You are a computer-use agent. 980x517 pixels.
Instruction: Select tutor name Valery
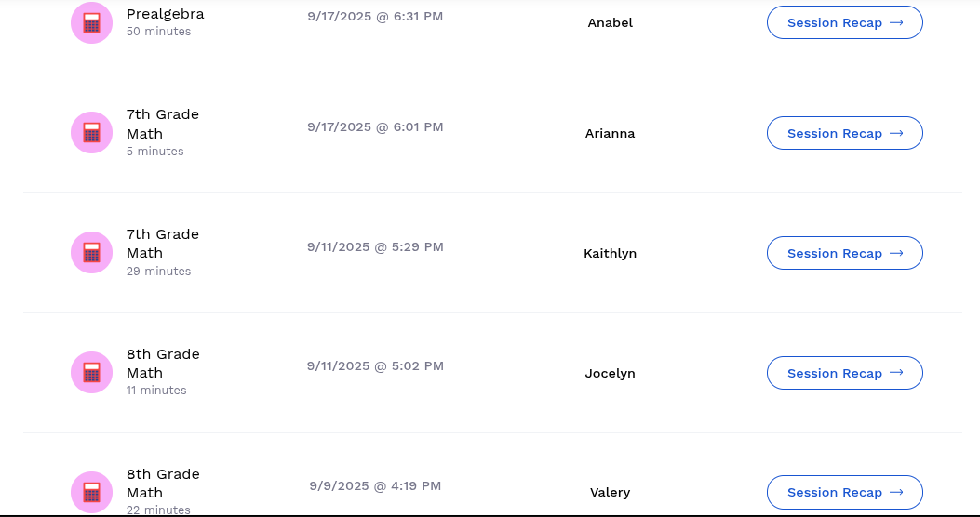click(610, 492)
